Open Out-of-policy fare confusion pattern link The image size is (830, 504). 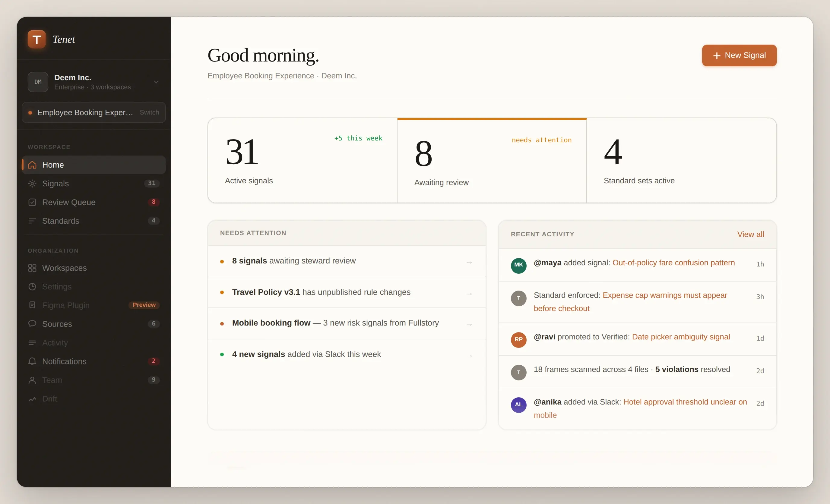[673, 263]
